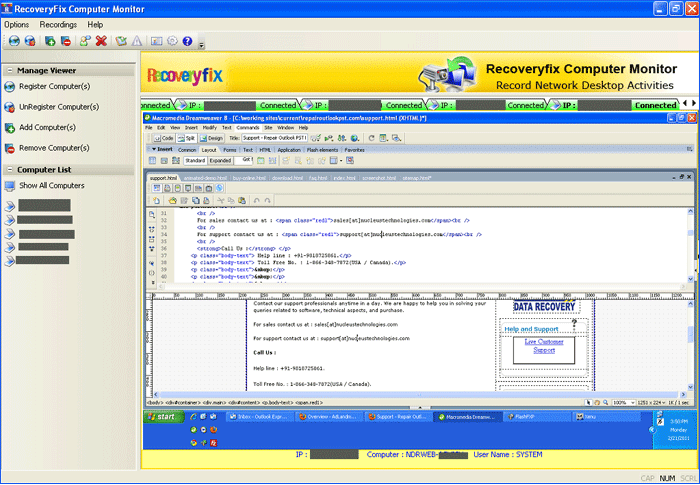
Task: Open the Commands menu in Dreamweaver
Action: tap(248, 128)
